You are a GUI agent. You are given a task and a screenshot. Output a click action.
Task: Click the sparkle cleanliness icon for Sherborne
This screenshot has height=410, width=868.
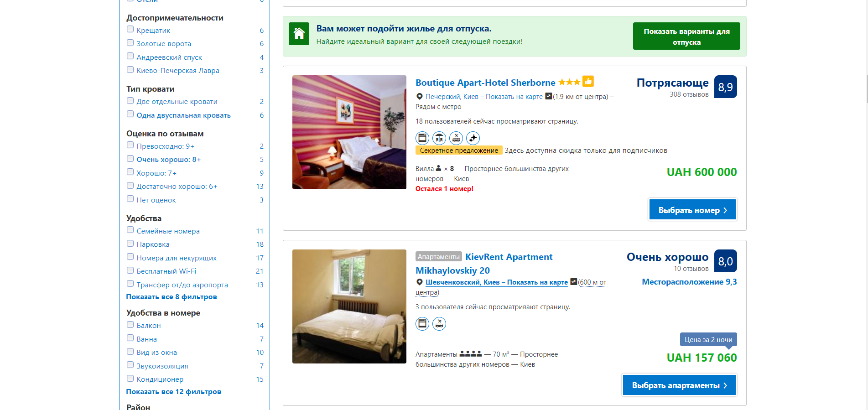point(473,138)
